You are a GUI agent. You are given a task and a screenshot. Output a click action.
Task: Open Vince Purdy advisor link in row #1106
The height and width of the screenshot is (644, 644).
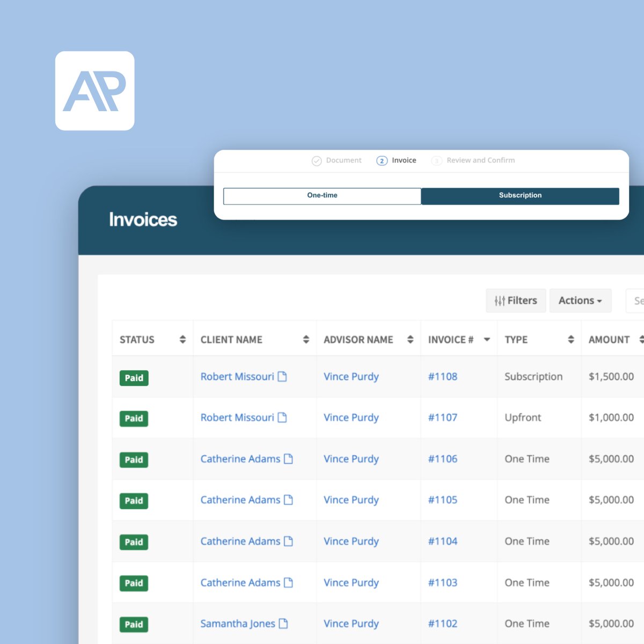(x=351, y=459)
